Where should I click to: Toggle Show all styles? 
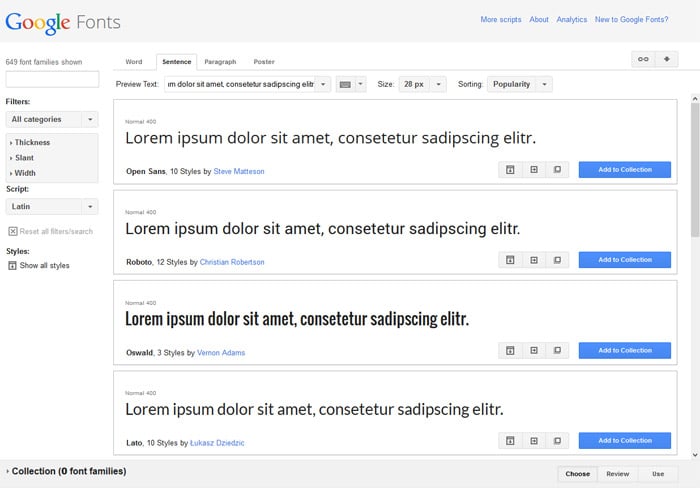click(x=13, y=266)
